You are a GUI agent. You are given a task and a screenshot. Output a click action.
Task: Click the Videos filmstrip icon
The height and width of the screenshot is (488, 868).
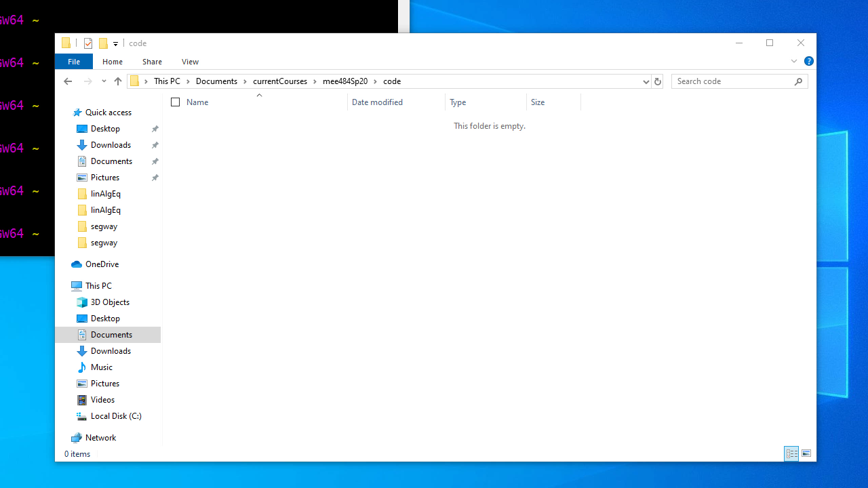82,400
